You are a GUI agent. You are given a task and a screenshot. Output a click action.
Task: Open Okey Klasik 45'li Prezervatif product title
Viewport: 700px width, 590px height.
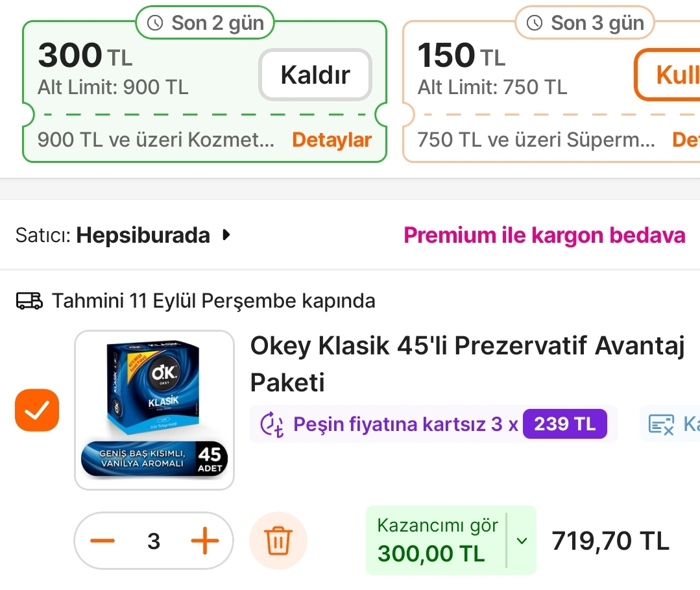(467, 364)
